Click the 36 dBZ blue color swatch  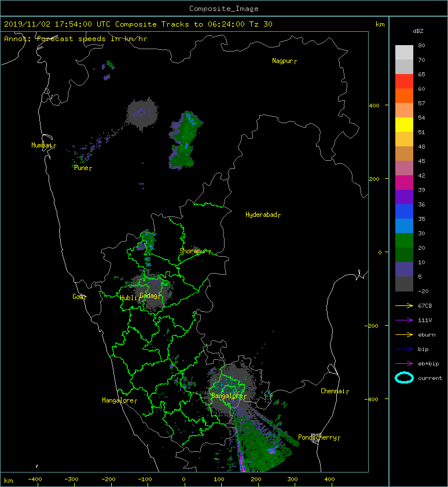click(404, 212)
